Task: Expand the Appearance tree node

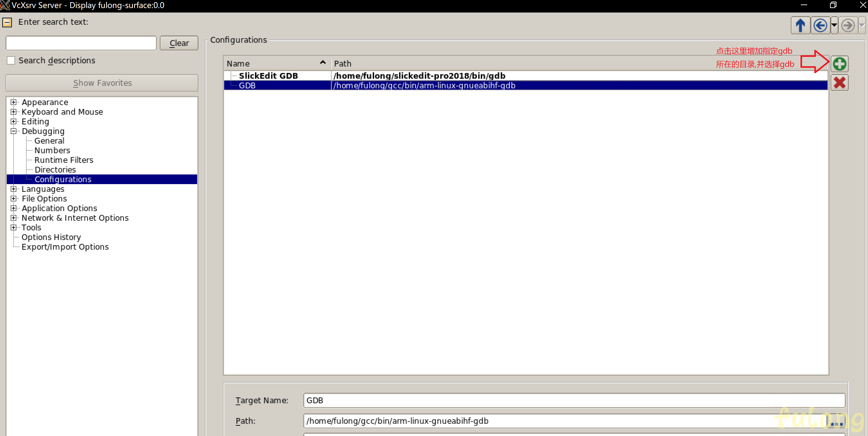Action: pyautogui.click(x=14, y=102)
